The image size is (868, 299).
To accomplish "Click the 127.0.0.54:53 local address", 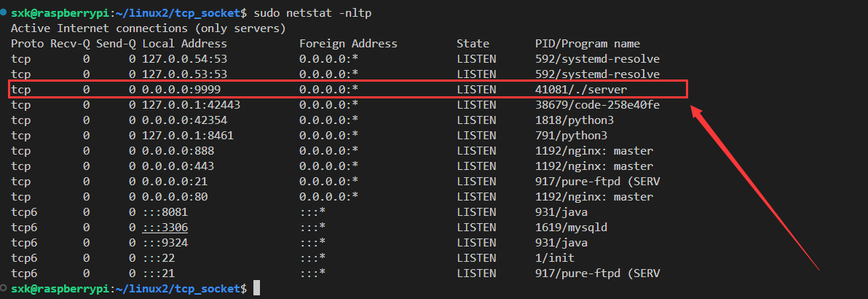I will (x=184, y=59).
